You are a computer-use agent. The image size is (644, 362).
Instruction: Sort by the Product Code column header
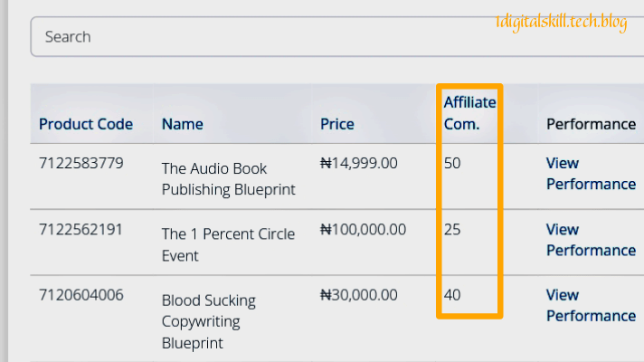tap(86, 124)
